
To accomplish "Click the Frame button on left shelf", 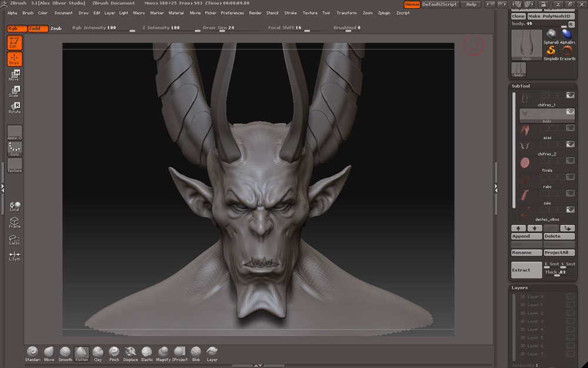I will (x=15, y=223).
